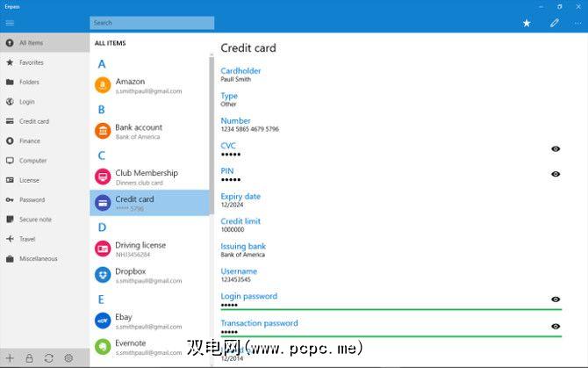Click the Bank account building icon
This screenshot has height=368, width=588.
(x=103, y=131)
